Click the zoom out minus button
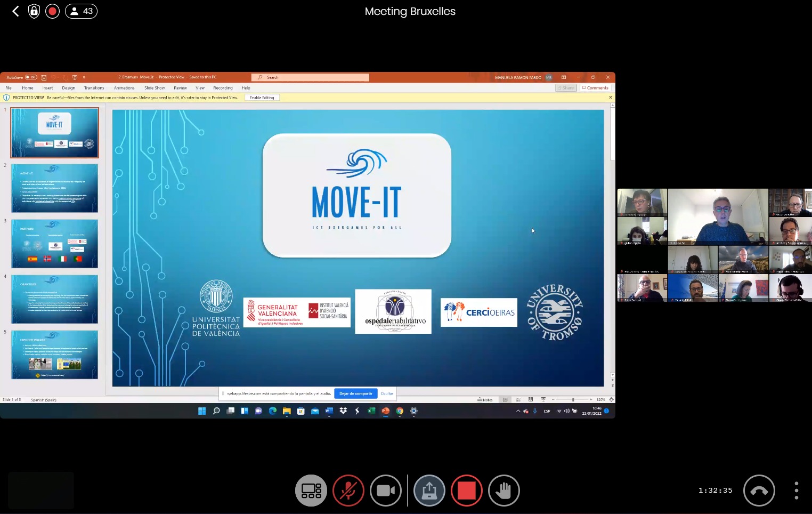The height and width of the screenshot is (514, 812). (x=553, y=399)
